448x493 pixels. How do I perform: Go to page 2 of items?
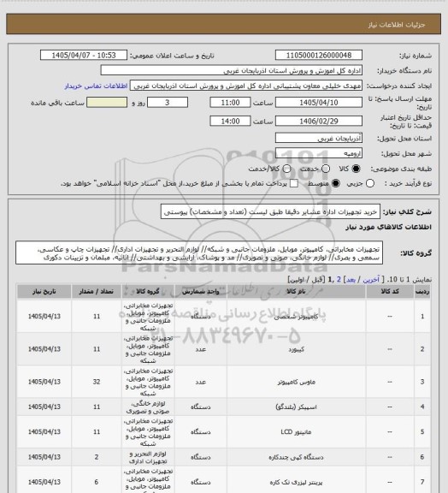click(339, 280)
